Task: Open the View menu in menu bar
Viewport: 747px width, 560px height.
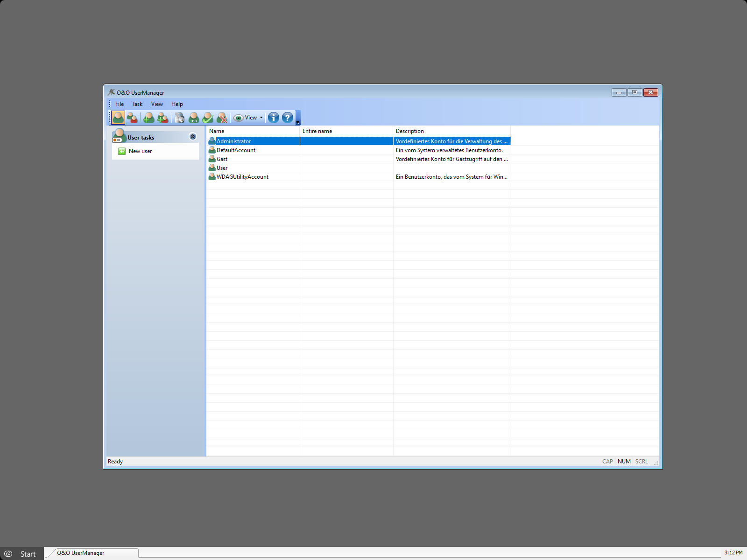Action: click(x=157, y=104)
